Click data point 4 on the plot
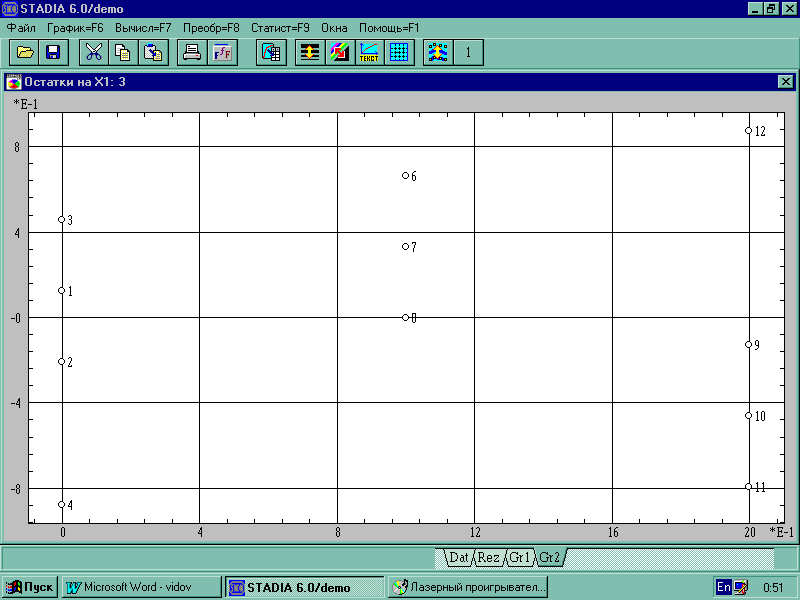The image size is (800, 600). [x=62, y=505]
